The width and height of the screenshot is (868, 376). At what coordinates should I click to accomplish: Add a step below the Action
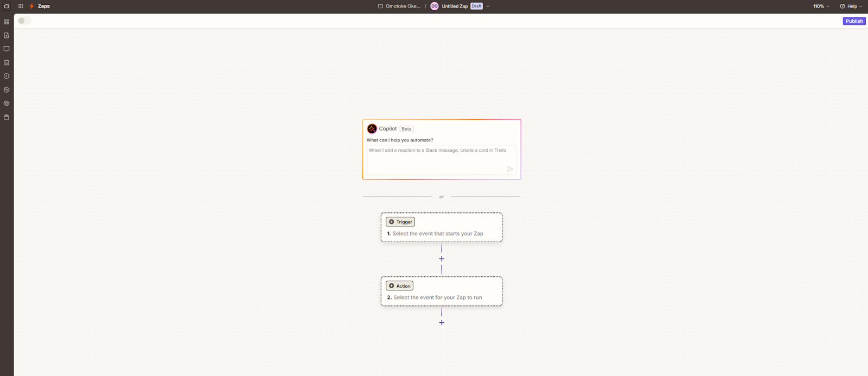pyautogui.click(x=442, y=322)
